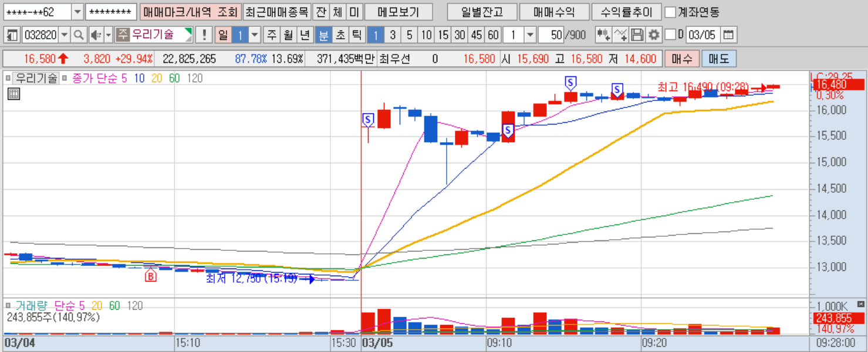
Task: Click the 최고 16,490 (09:28) high label
Action: pos(703,88)
